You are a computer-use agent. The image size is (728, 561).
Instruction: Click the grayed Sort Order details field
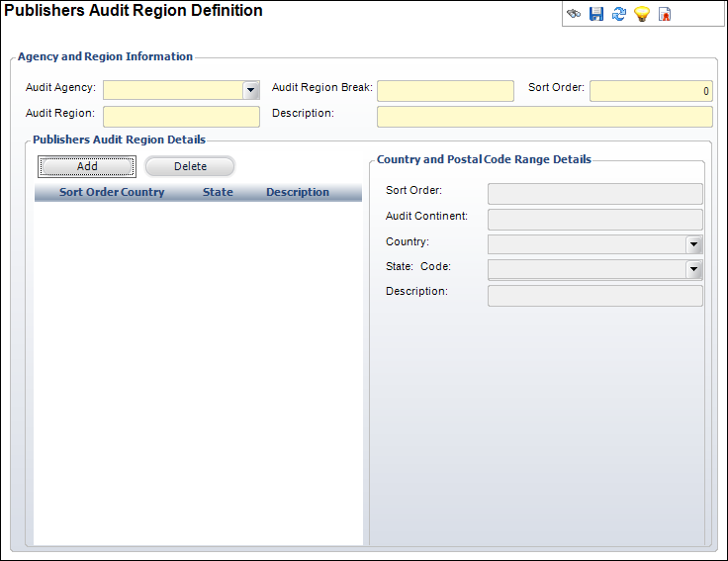coord(594,194)
